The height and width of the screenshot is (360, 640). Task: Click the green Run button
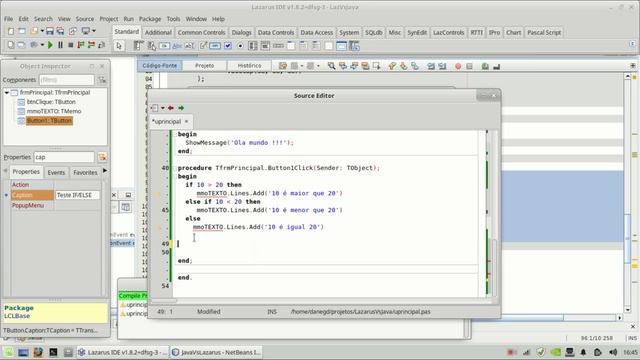50,45
